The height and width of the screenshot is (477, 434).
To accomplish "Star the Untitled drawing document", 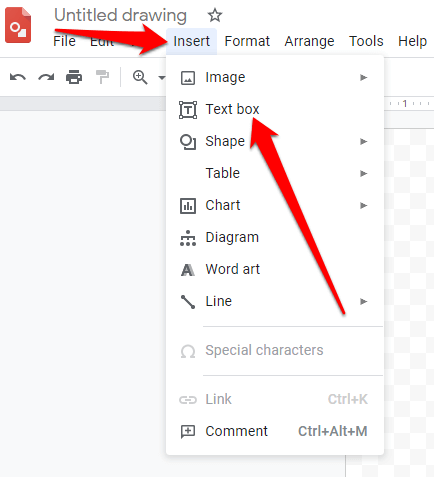I will pos(215,15).
